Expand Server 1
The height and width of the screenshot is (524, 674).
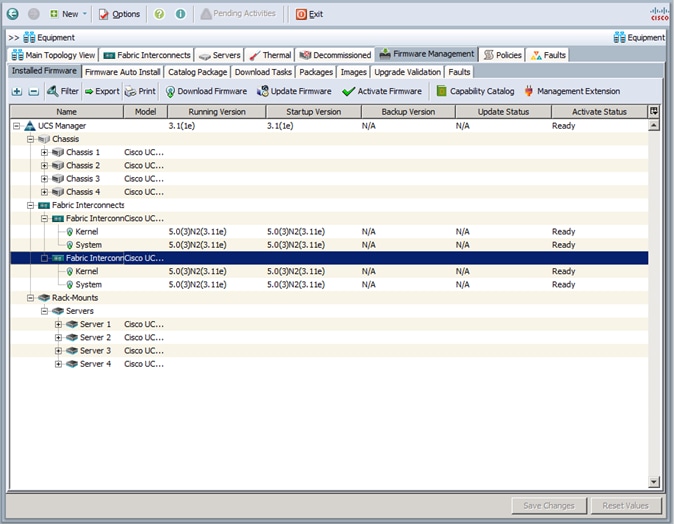click(x=58, y=325)
